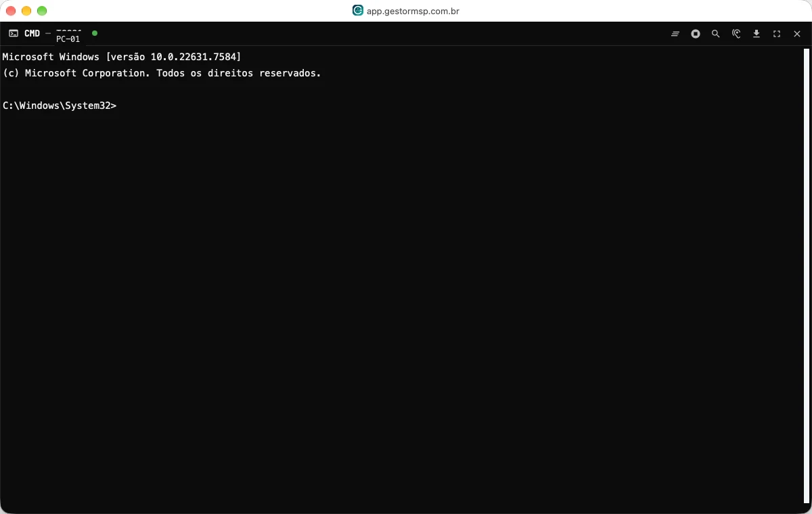
Task: Click the terminal vertical scrollbar
Action: (x=807, y=276)
